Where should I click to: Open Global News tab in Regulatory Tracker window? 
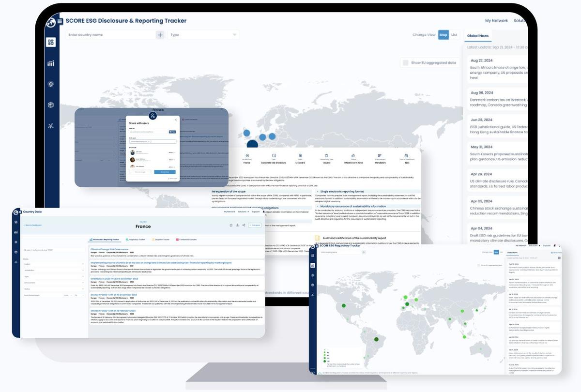(x=512, y=253)
